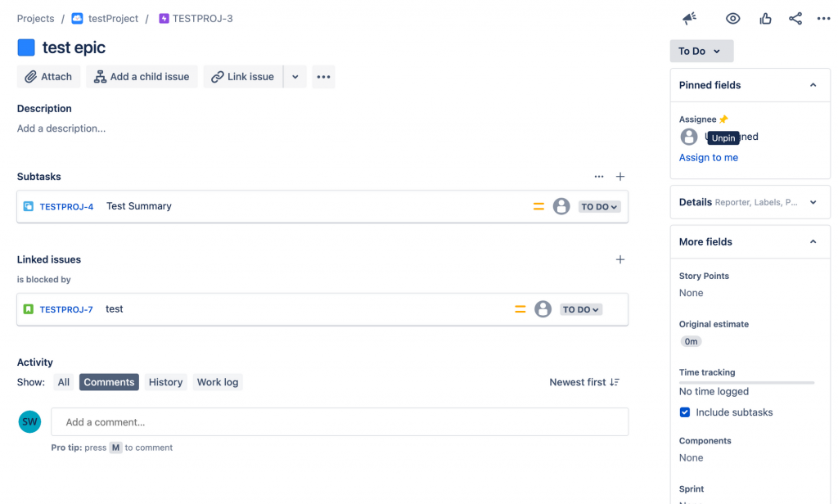Image resolution: width=838 pixels, height=504 pixels.
Task: Open the ellipsis menu next to Link issue
Action: coord(323,76)
